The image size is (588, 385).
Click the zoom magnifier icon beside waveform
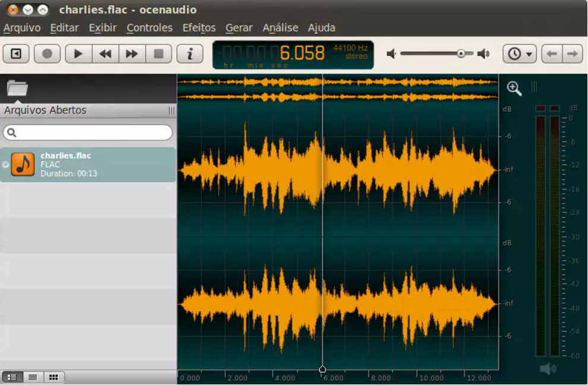[514, 89]
